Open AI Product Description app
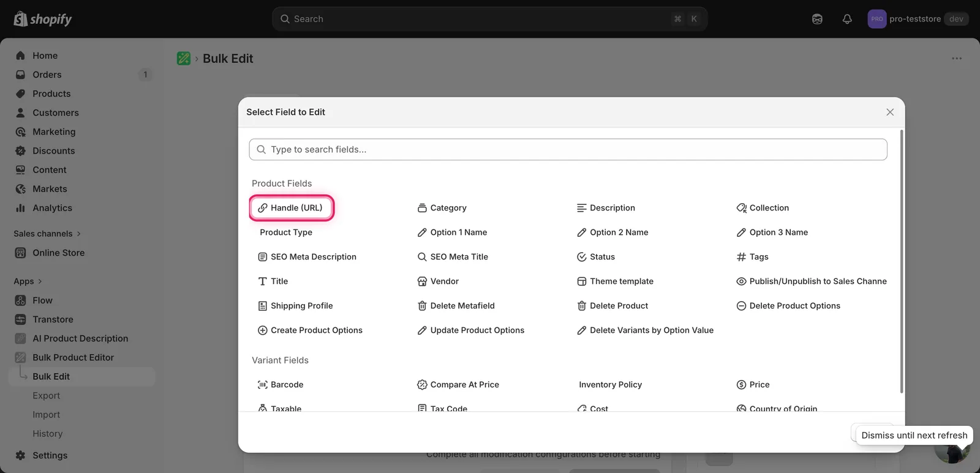Viewport: 980px width, 473px height. point(81,338)
